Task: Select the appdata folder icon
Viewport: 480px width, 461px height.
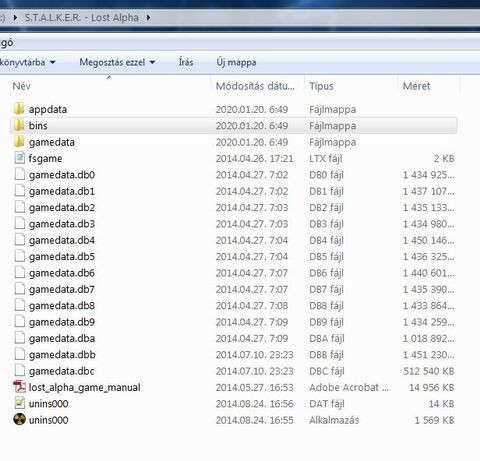Action: coord(19,109)
